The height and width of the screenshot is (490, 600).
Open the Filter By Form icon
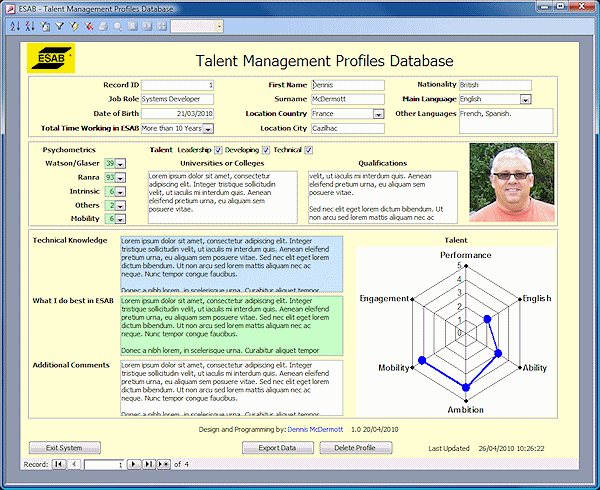[45, 26]
